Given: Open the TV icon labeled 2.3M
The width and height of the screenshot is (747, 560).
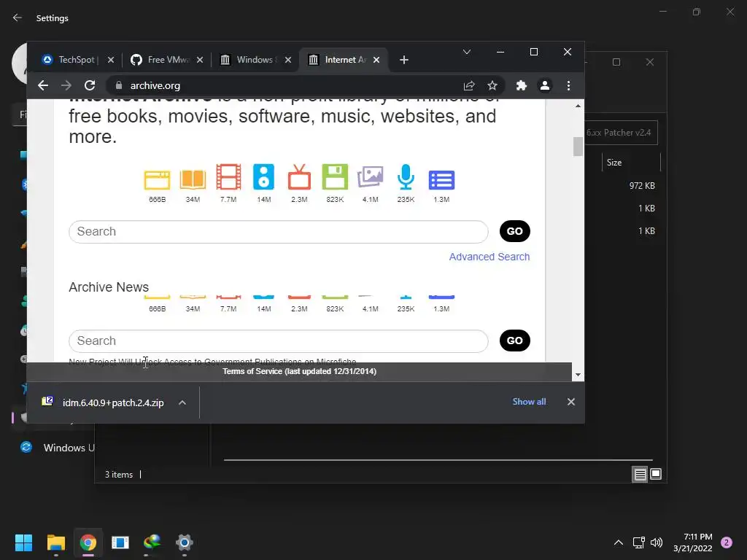Looking at the screenshot, I should pos(299,177).
